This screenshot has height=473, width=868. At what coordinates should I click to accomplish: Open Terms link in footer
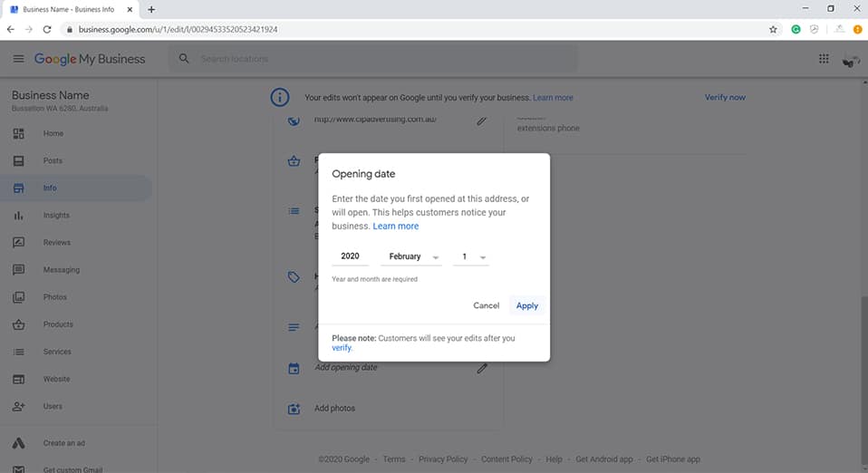point(393,459)
